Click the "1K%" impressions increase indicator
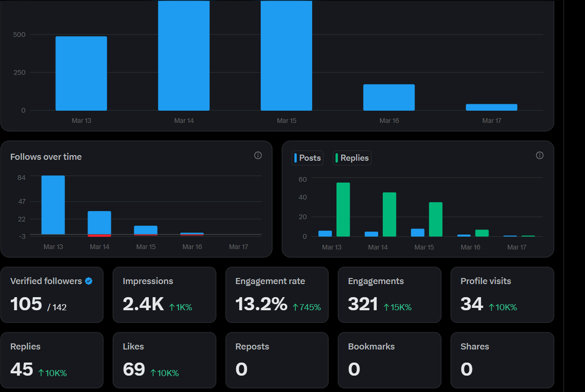This screenshot has width=585, height=392. [180, 307]
